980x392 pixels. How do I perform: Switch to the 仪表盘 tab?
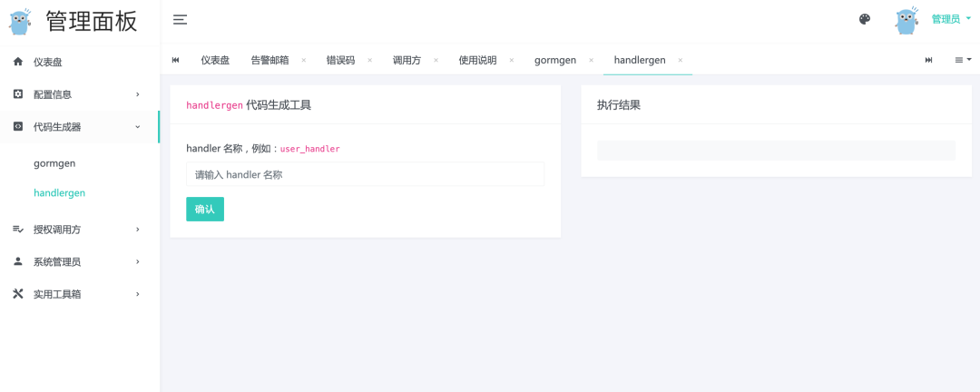(x=215, y=60)
